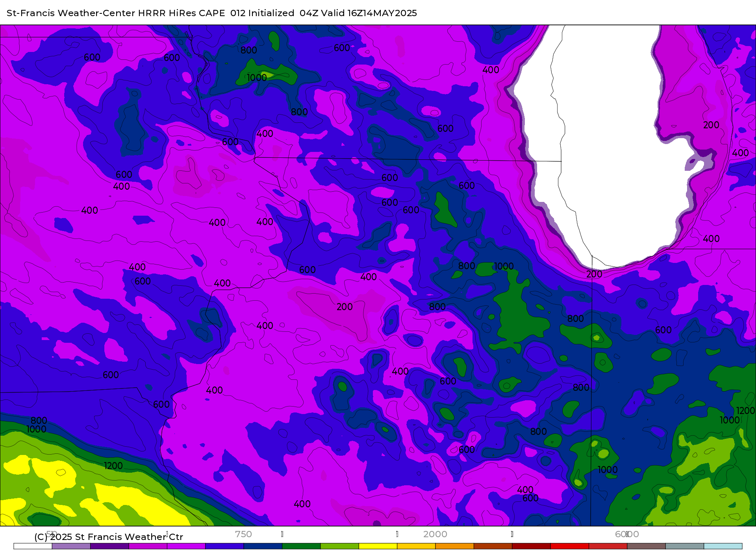This screenshot has width=756, height=551.
Task: Select the brownish gray legend swatch
Action: point(646,546)
